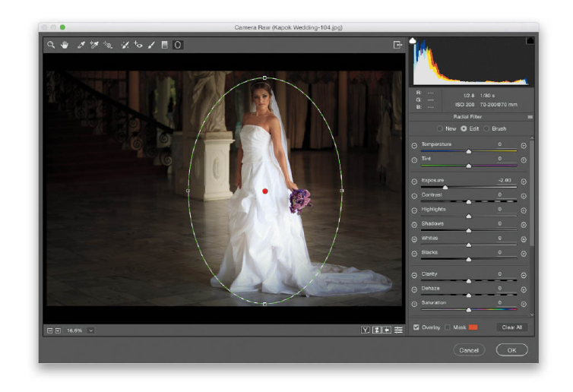The width and height of the screenshot is (573, 392).
Task: Select the Adjustment Brush tool
Action: pyautogui.click(x=151, y=46)
